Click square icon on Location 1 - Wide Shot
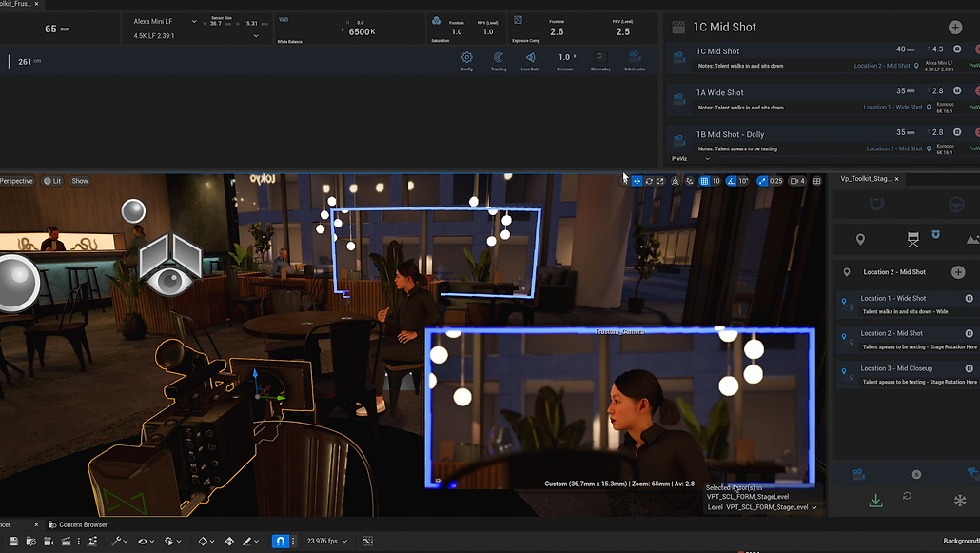The width and height of the screenshot is (980, 553). pyautogui.click(x=970, y=299)
